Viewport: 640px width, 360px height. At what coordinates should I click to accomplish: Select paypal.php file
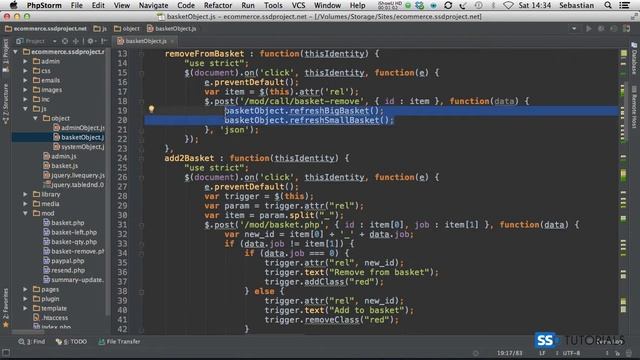(64, 261)
